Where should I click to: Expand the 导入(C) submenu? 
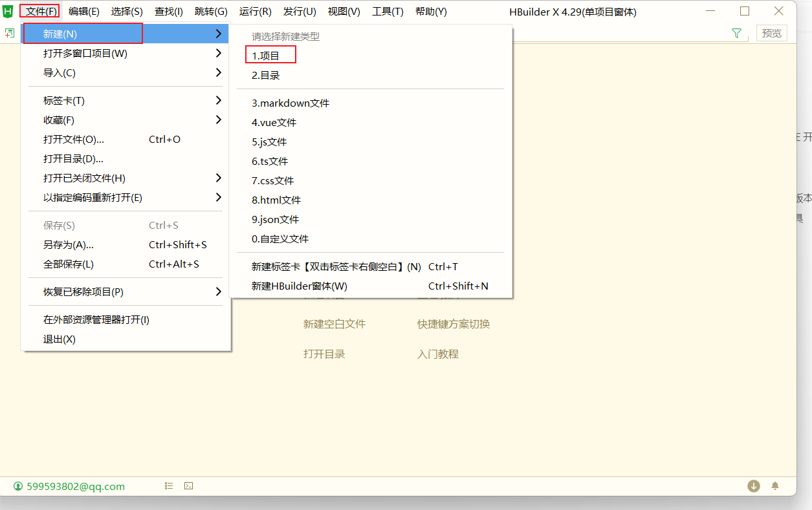point(126,72)
